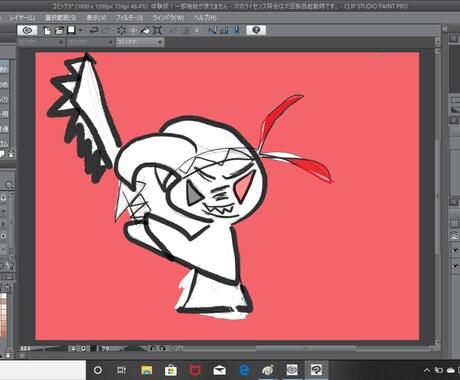Open Microsoft Edge from taskbar
Screen dimensions: 460x380
coord(244,370)
